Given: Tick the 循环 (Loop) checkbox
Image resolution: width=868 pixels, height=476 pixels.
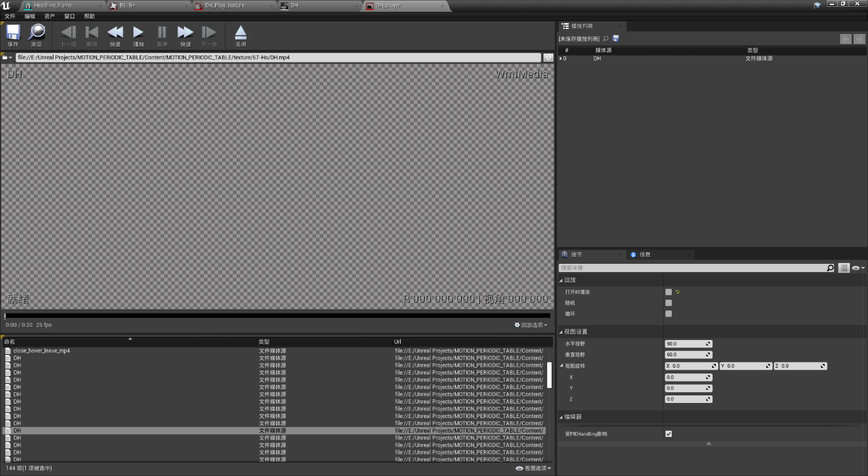Looking at the screenshot, I should coord(669,314).
